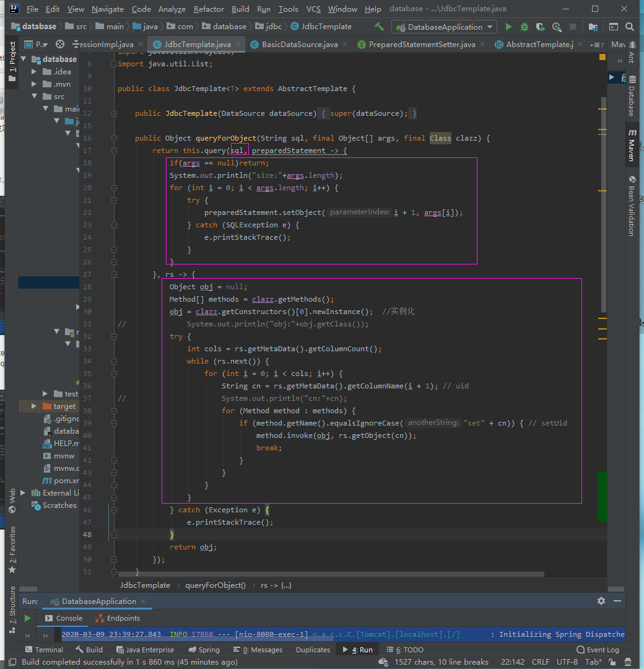Collapse the queryForObject method fold marker
This screenshot has height=669, width=644.
(115, 138)
